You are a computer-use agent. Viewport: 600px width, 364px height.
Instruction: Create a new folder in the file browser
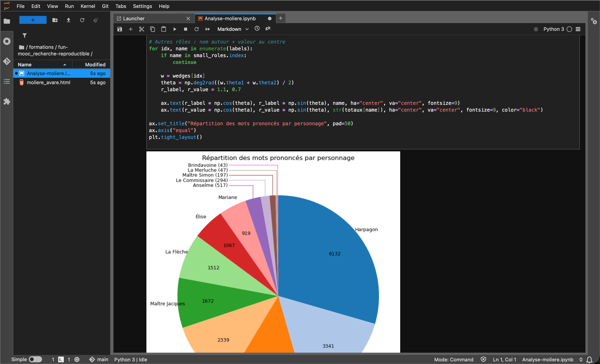click(x=55, y=20)
